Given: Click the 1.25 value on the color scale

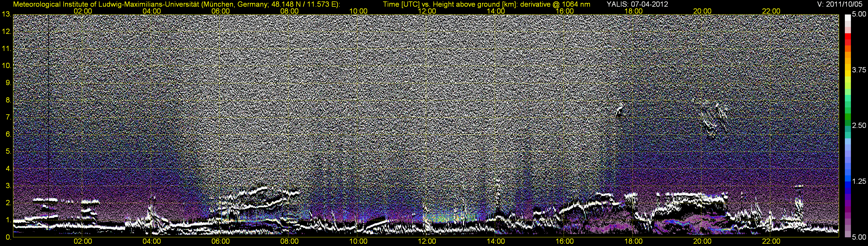Looking at the screenshot, I should (859, 182).
